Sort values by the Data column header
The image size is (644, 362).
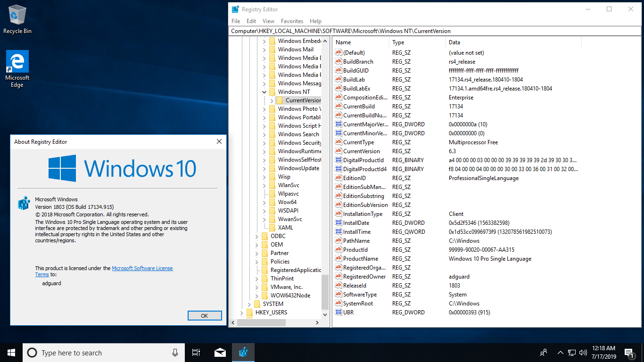pos(513,42)
